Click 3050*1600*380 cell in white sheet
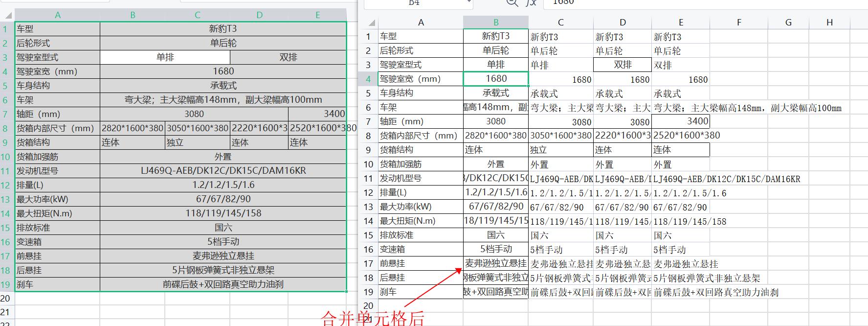The height and width of the screenshot is (326, 868). [561, 136]
